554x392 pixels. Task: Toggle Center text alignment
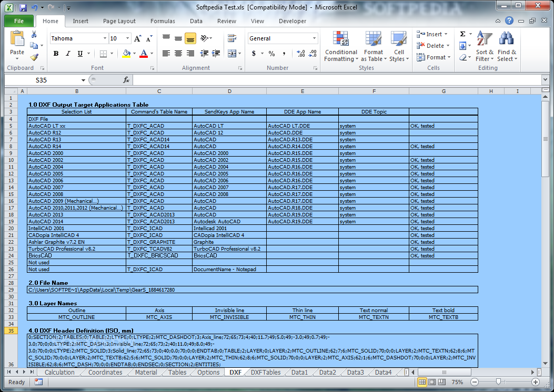(x=178, y=53)
